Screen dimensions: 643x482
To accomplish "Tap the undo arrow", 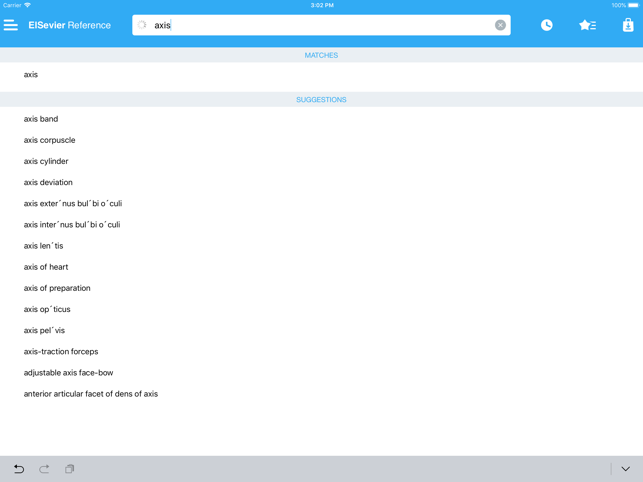I will pyautogui.click(x=18, y=468).
